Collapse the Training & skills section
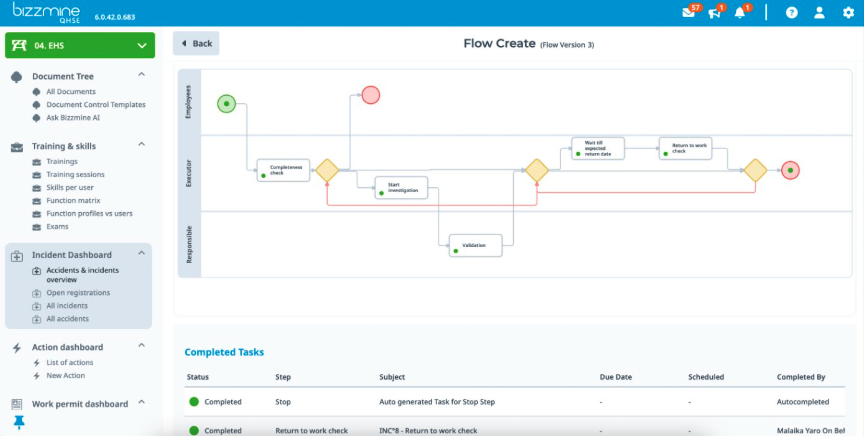The image size is (864, 436). [x=141, y=146]
